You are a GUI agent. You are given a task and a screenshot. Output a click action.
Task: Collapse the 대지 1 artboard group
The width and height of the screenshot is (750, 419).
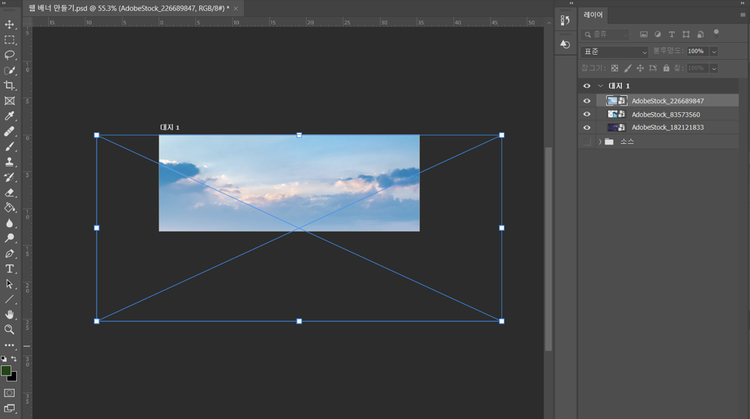pyautogui.click(x=600, y=87)
